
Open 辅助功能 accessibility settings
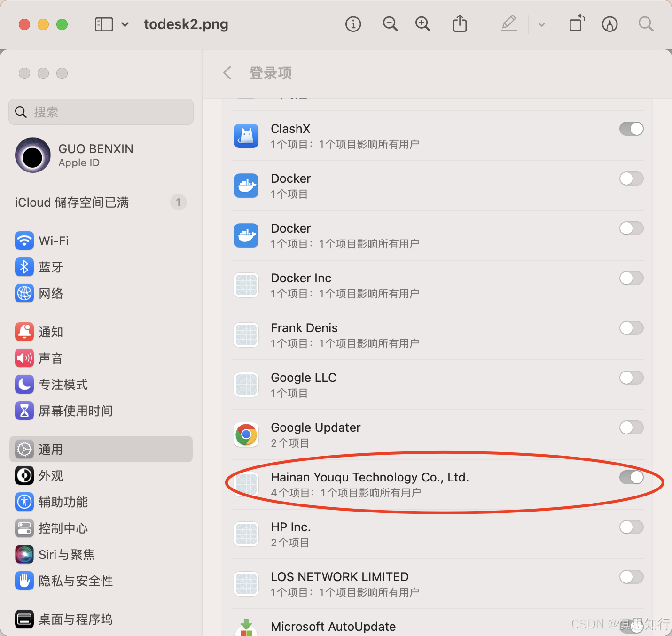point(101,502)
